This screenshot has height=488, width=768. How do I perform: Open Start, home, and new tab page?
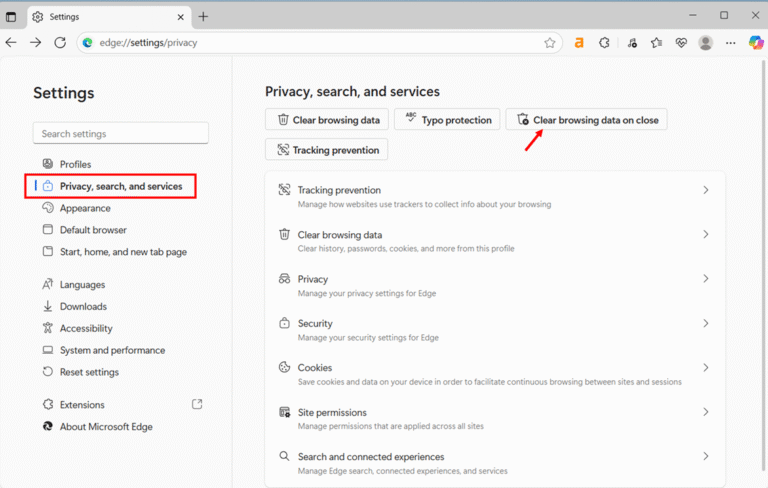click(123, 252)
